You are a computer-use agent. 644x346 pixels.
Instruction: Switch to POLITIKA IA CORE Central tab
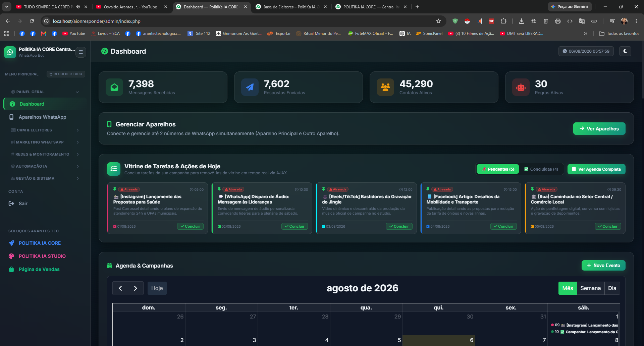[x=371, y=7]
